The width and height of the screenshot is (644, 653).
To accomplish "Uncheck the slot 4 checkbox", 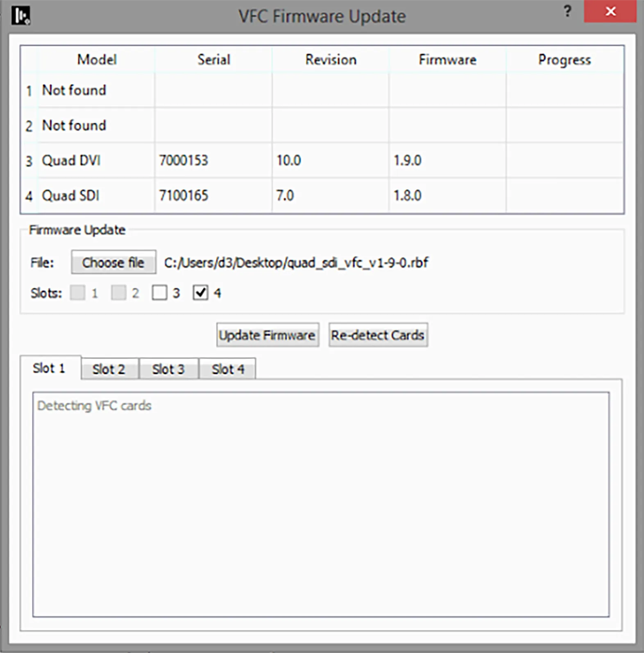I will (x=200, y=293).
